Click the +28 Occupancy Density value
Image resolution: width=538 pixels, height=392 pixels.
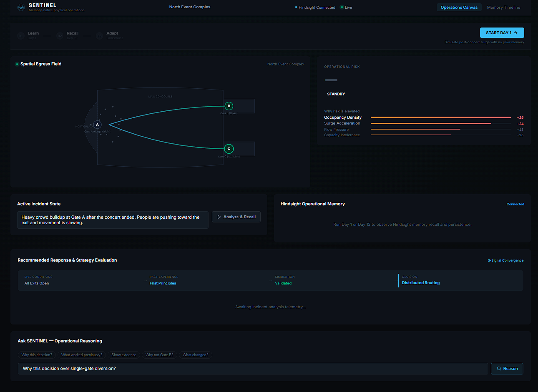(520, 117)
